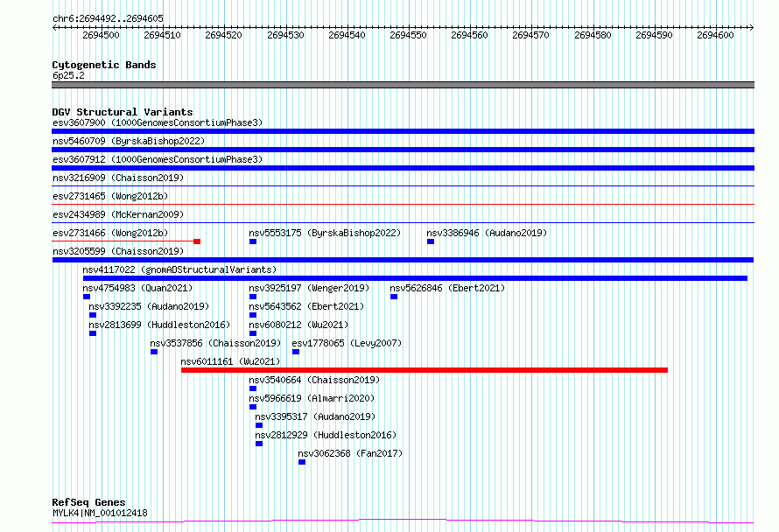The width and height of the screenshot is (779, 532).
Task: Click the nsv5553175 (ByrskaBishop2022) blue marker
Action: coord(253,241)
